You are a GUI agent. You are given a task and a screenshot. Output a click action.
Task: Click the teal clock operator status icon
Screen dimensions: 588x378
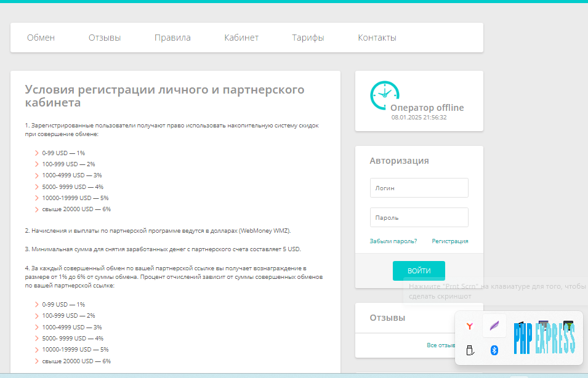384,95
